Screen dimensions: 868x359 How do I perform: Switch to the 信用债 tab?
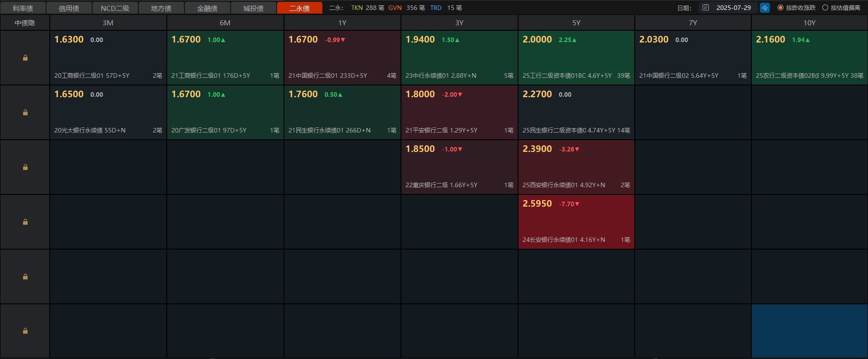pyautogui.click(x=69, y=8)
